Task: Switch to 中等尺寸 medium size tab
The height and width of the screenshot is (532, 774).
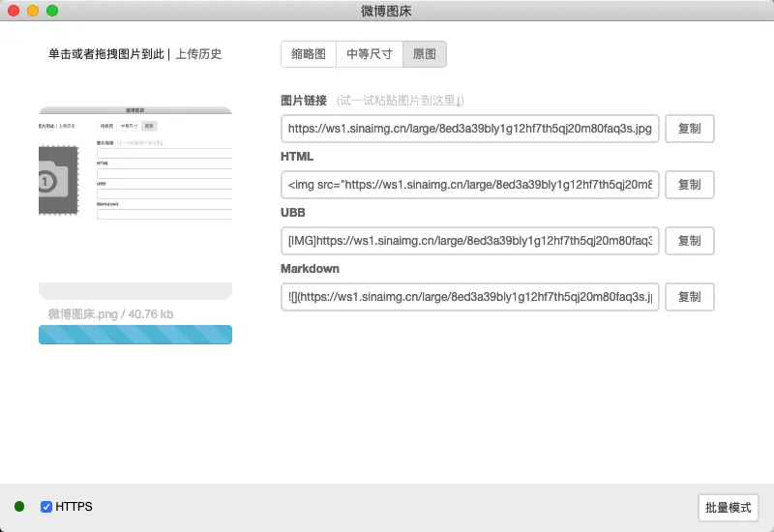Action: [370, 54]
